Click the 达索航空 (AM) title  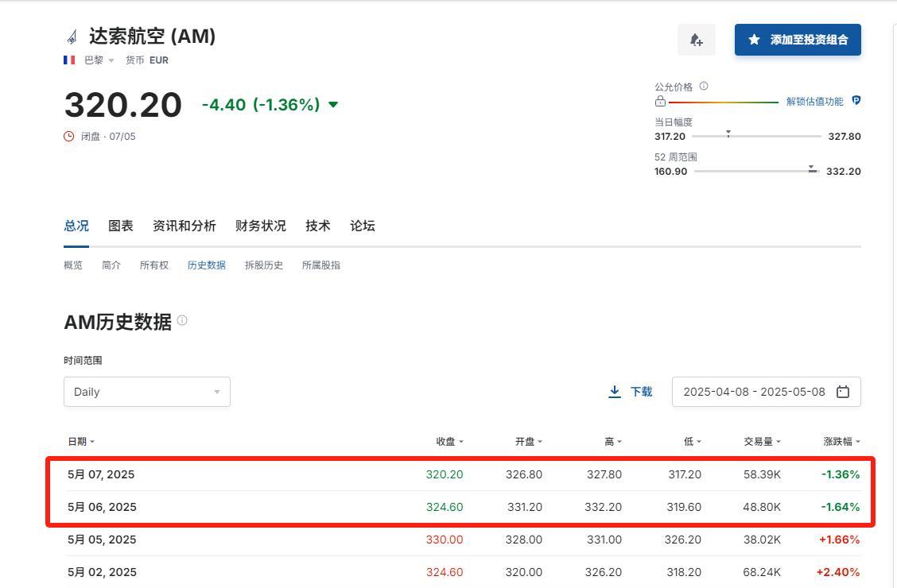(x=152, y=37)
